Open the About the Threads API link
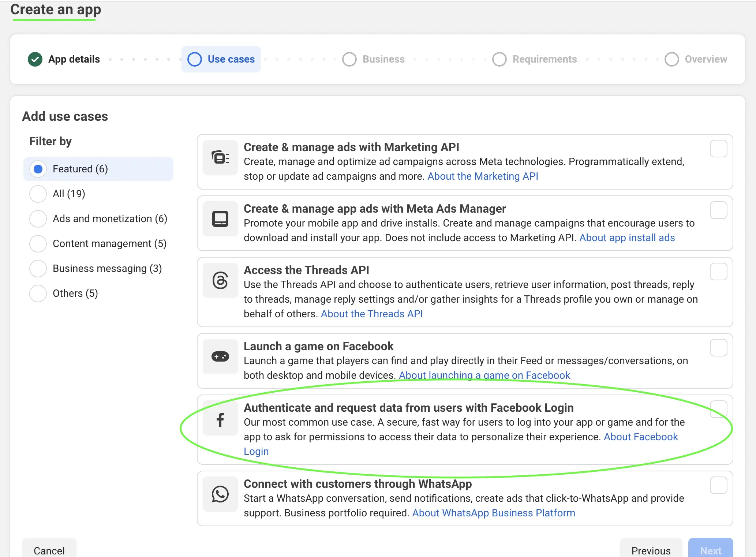The width and height of the screenshot is (756, 557). pos(372,314)
